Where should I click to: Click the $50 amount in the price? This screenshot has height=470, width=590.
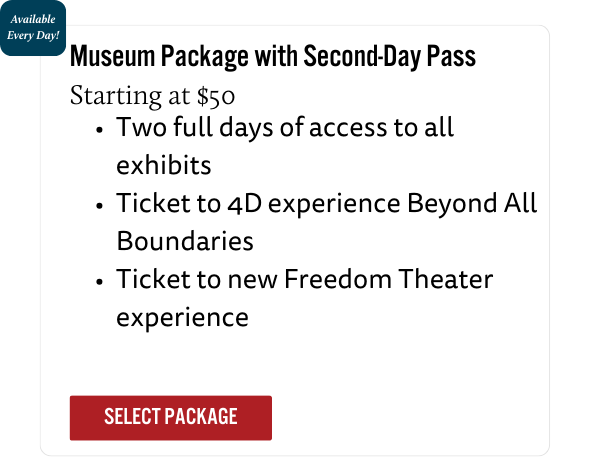216,96
